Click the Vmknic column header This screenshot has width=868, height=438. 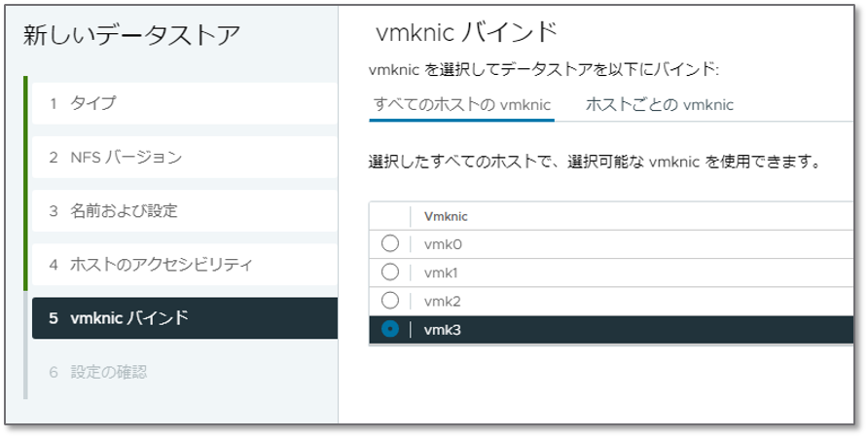coord(446,216)
